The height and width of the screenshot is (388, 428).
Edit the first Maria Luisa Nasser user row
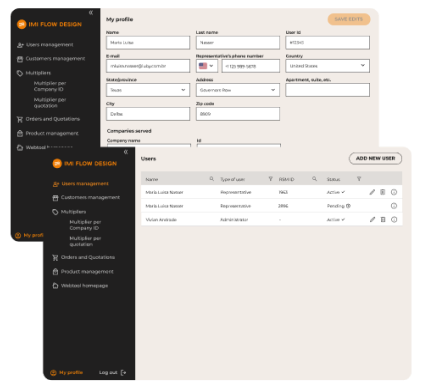click(372, 192)
